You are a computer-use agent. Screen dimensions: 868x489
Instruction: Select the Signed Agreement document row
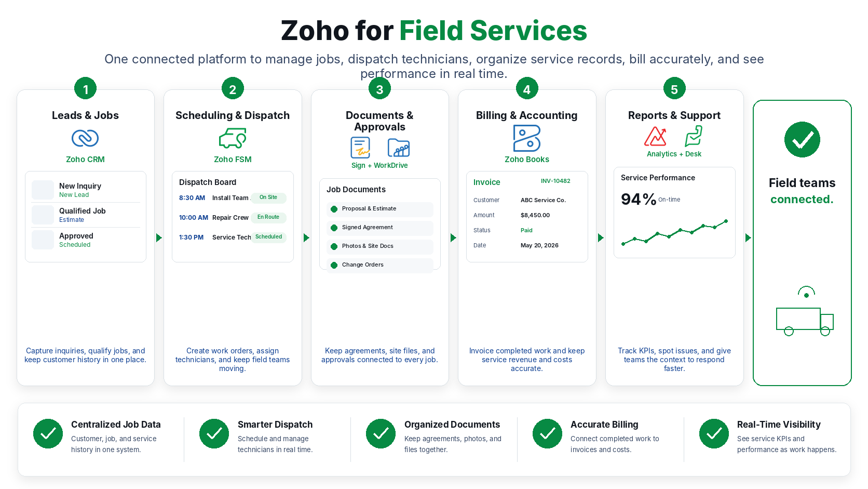tap(380, 228)
